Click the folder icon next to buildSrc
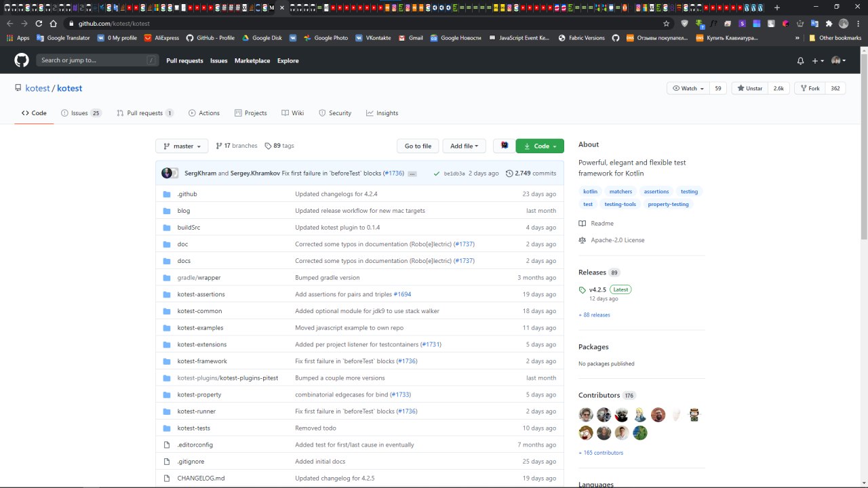Image resolution: width=868 pixels, height=488 pixels. (x=167, y=228)
